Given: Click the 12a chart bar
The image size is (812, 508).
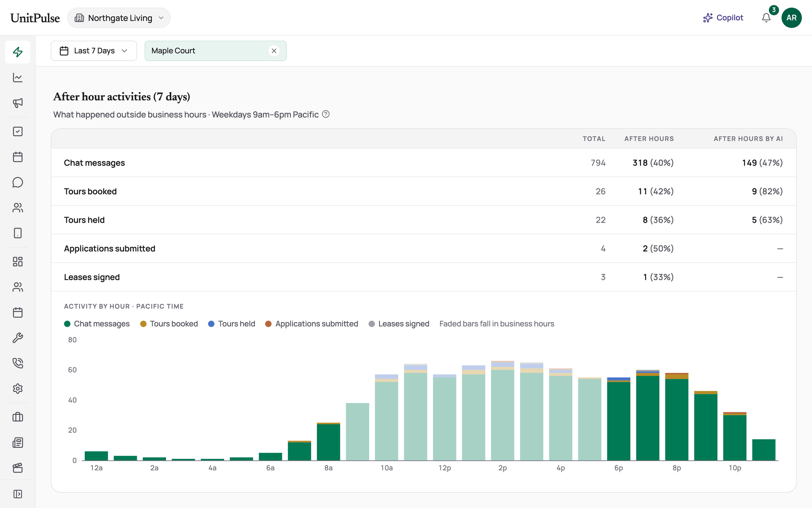Looking at the screenshot, I should [96, 456].
